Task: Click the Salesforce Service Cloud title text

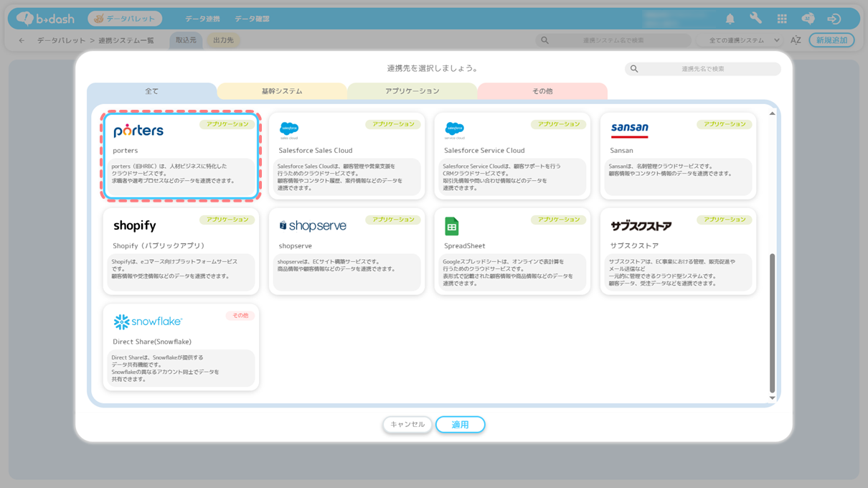Action: tap(484, 151)
